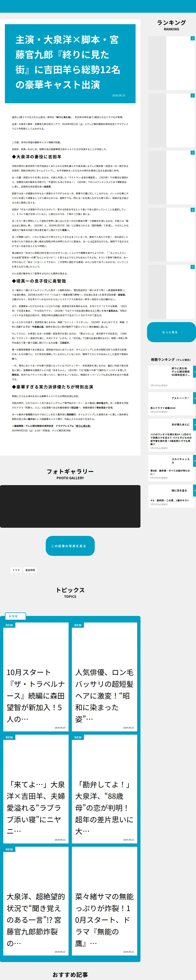Open topic 10月スタート『ザ・トラベルナース』続編

36,677
